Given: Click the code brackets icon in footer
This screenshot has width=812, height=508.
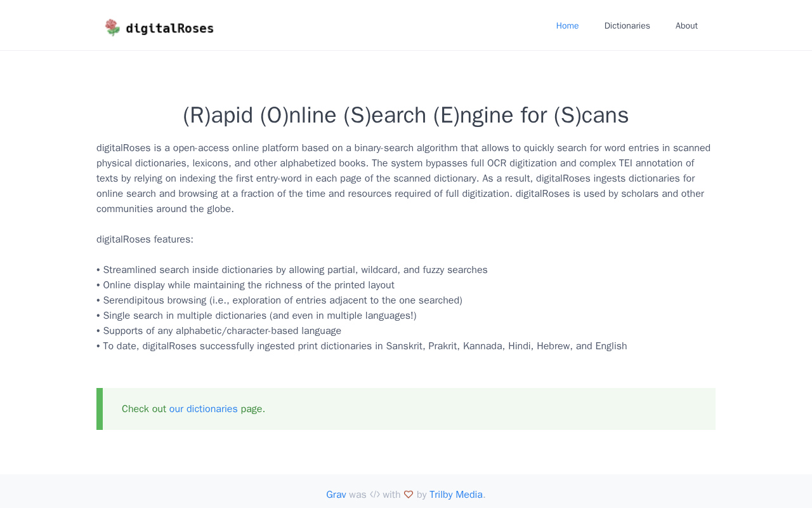Looking at the screenshot, I should tap(375, 495).
